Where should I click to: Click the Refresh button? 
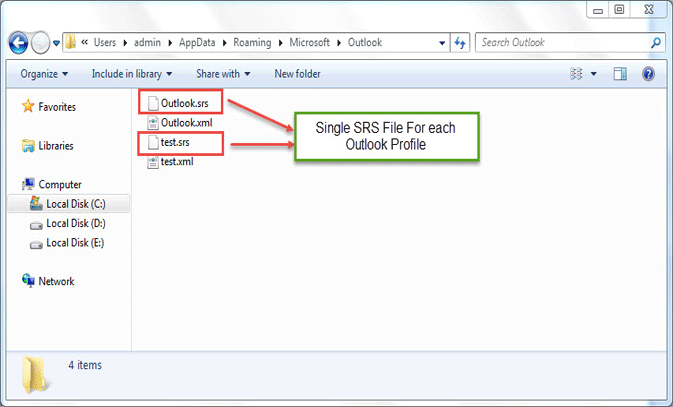tap(460, 43)
